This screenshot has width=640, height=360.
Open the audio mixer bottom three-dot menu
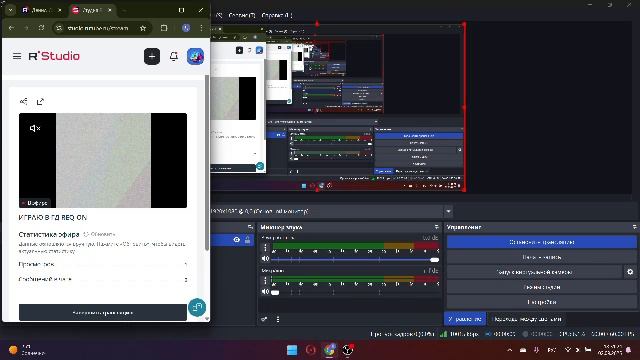coord(278,319)
